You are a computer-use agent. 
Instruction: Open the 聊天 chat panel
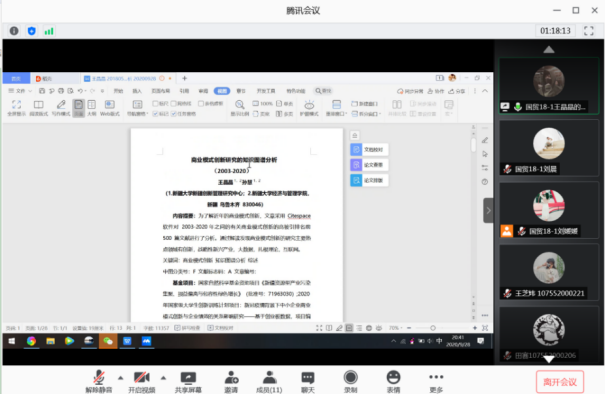[308, 382]
